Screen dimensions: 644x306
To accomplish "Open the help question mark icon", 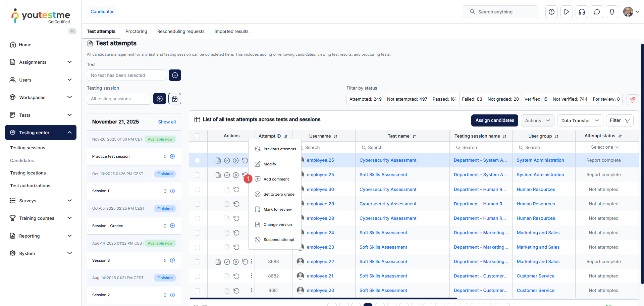I will pyautogui.click(x=551, y=12).
